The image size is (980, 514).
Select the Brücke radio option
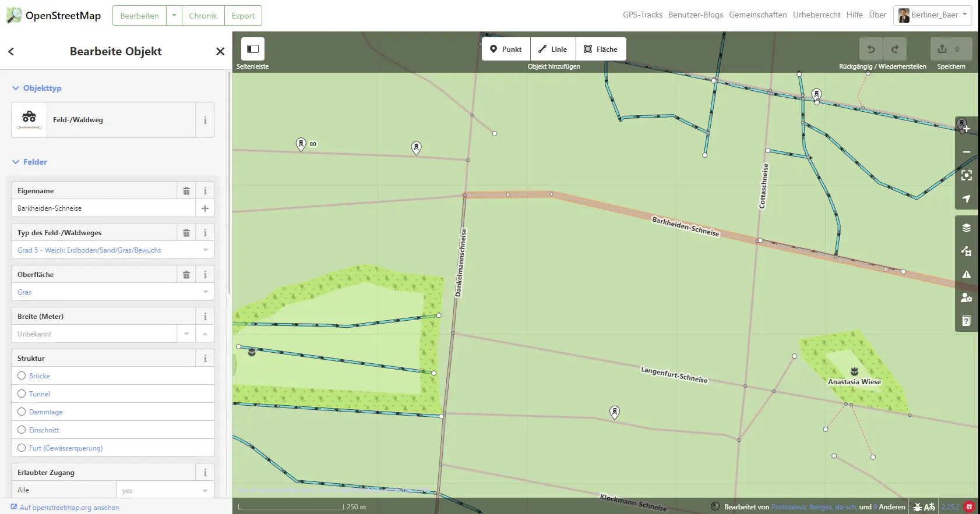[22, 376]
